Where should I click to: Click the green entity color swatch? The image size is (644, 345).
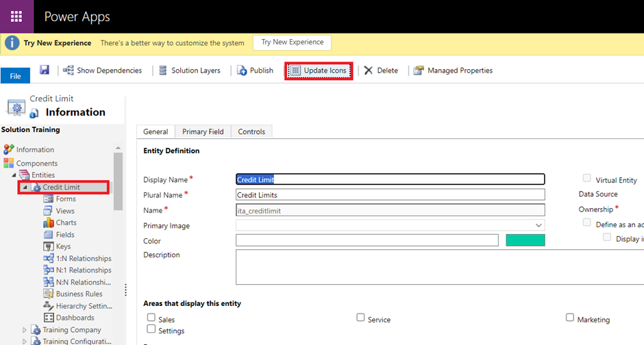click(x=525, y=240)
